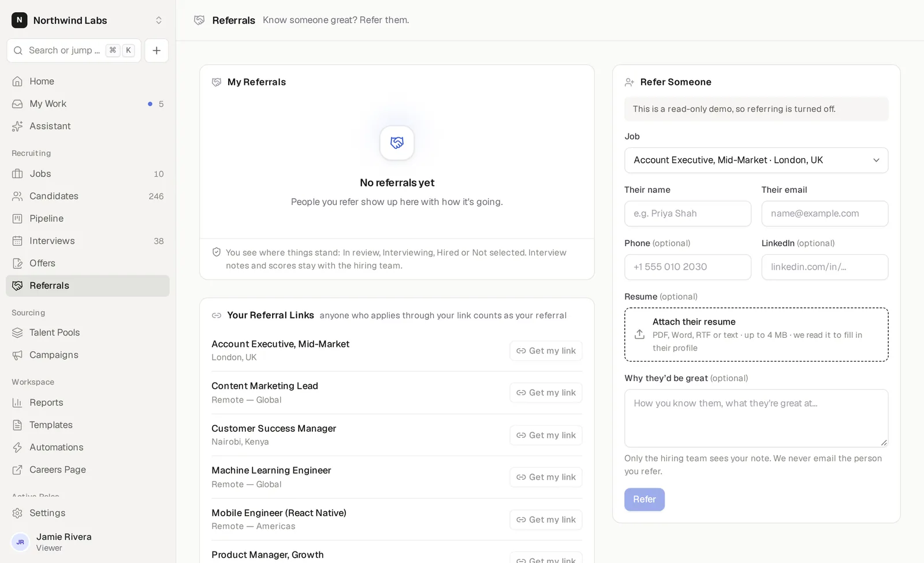
Task: Click the Interviews count 38
Action: [x=159, y=241]
